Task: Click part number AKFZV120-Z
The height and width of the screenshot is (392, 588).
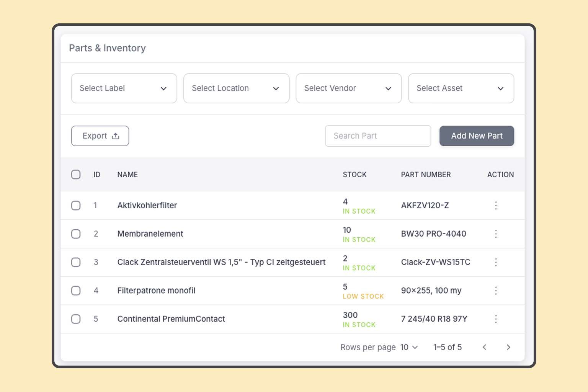Action: pos(425,206)
